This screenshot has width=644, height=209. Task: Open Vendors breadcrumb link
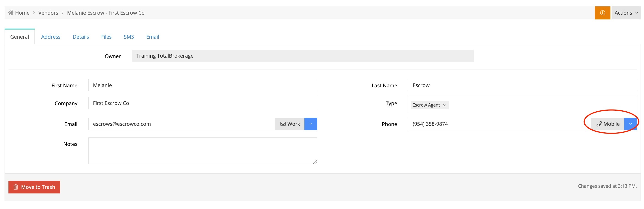[x=48, y=13]
